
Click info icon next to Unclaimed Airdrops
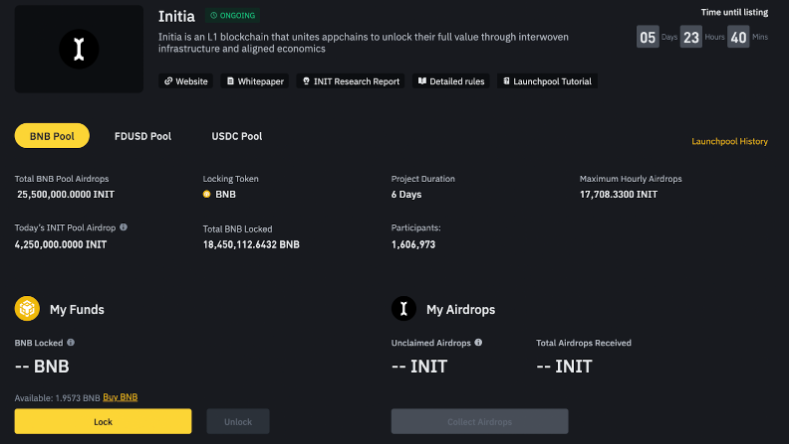pyautogui.click(x=478, y=343)
